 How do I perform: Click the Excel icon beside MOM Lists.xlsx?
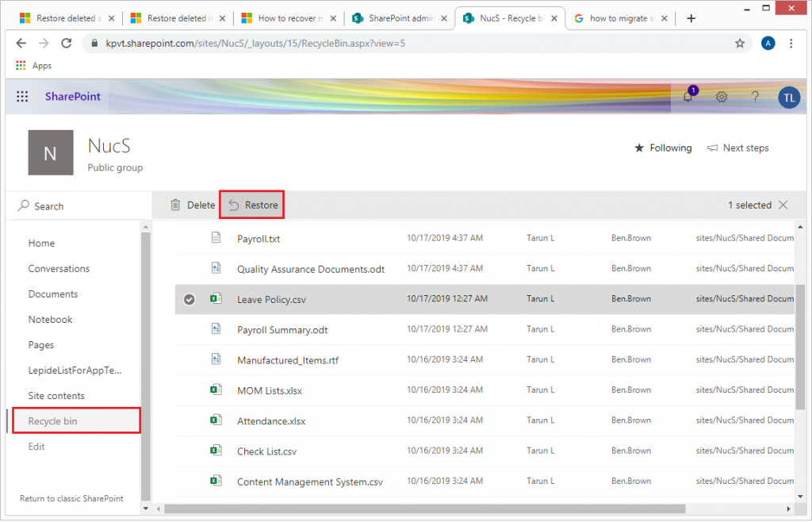(x=215, y=390)
